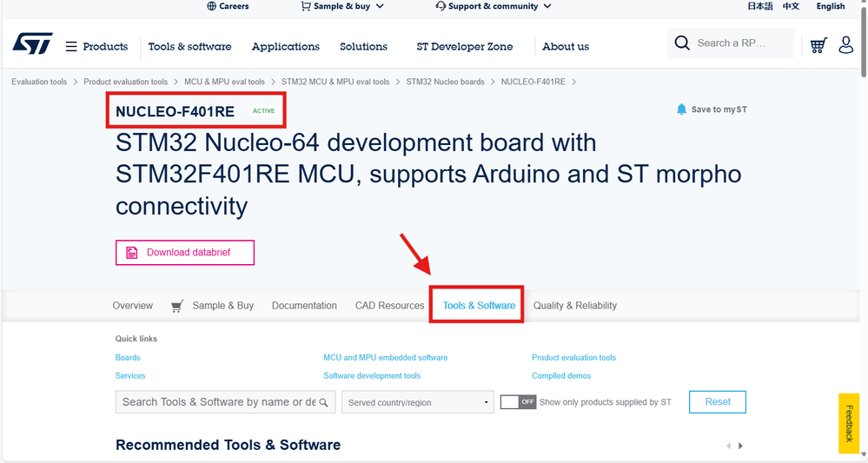The width and height of the screenshot is (868, 463).
Task: Toggle Show only products supplied by ST
Action: (x=518, y=402)
